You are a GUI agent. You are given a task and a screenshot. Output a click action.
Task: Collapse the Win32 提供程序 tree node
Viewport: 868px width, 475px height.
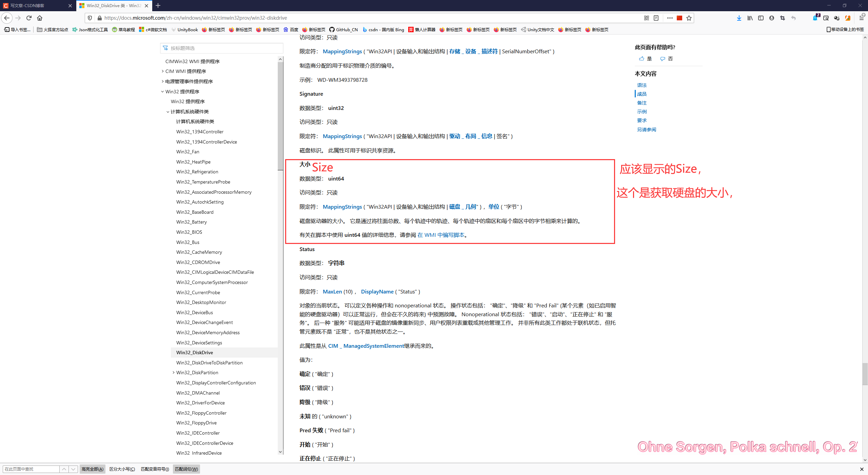162,91
